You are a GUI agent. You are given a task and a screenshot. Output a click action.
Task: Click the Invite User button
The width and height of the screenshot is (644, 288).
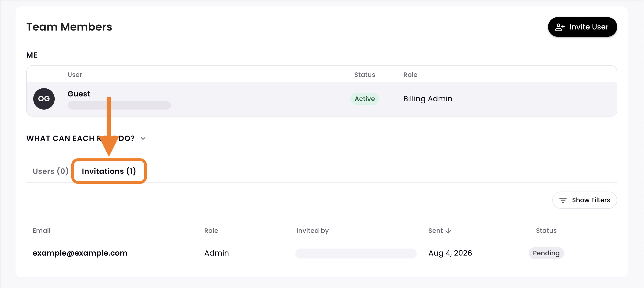point(582,27)
